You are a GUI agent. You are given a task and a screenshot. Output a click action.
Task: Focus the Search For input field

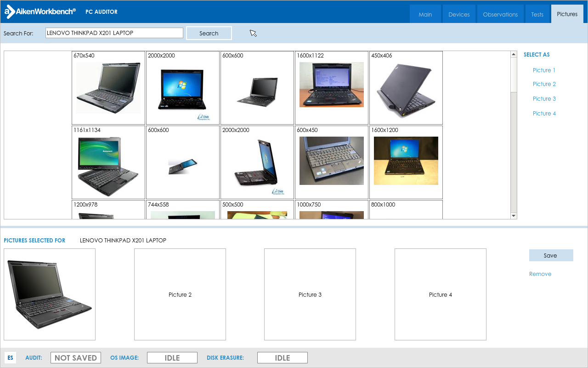(114, 33)
